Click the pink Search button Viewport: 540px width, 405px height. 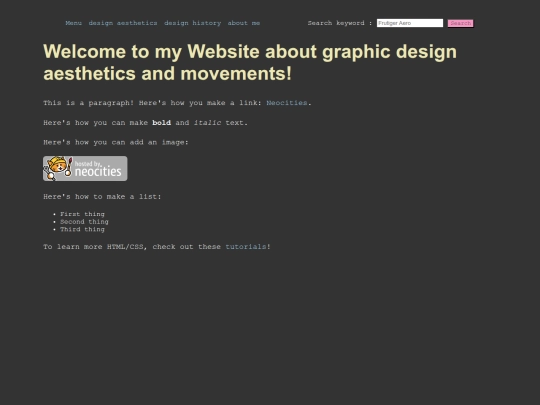tap(460, 23)
